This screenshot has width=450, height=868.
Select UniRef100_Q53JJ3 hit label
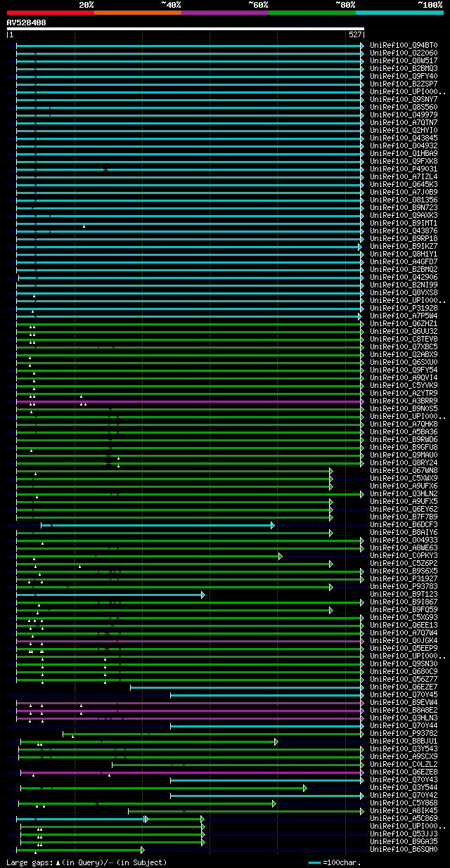pyautogui.click(x=404, y=834)
